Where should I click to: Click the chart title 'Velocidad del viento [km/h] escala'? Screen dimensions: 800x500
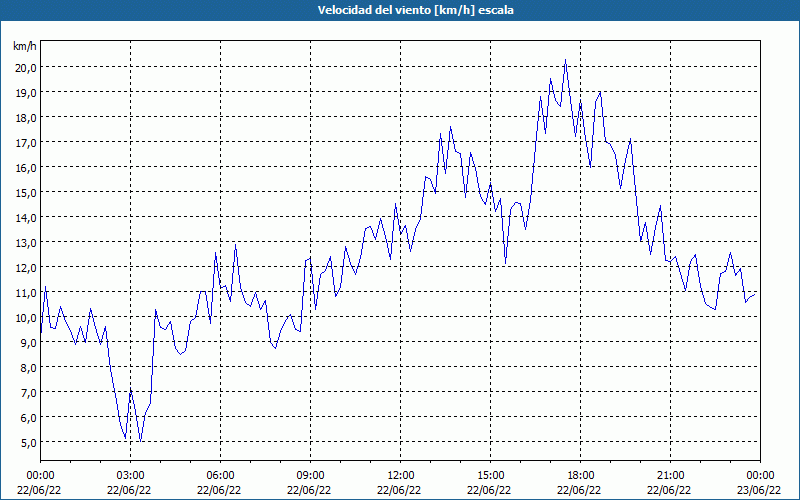[415, 10]
